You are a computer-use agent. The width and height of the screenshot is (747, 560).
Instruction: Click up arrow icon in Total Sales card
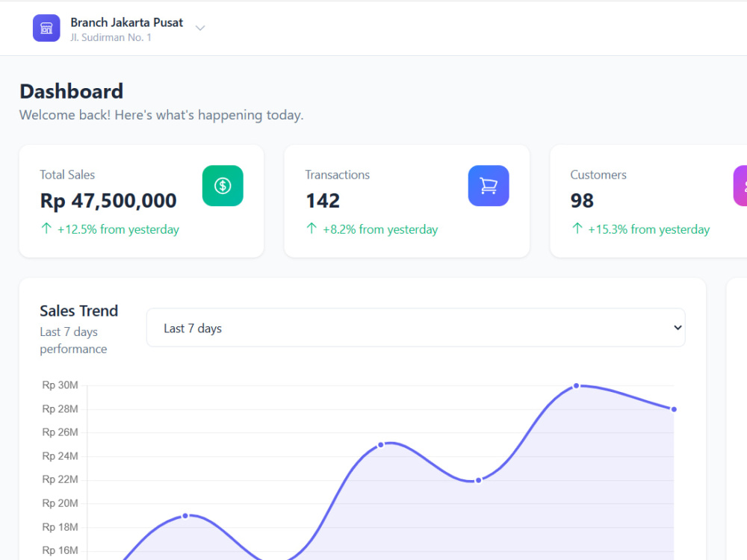click(x=46, y=228)
